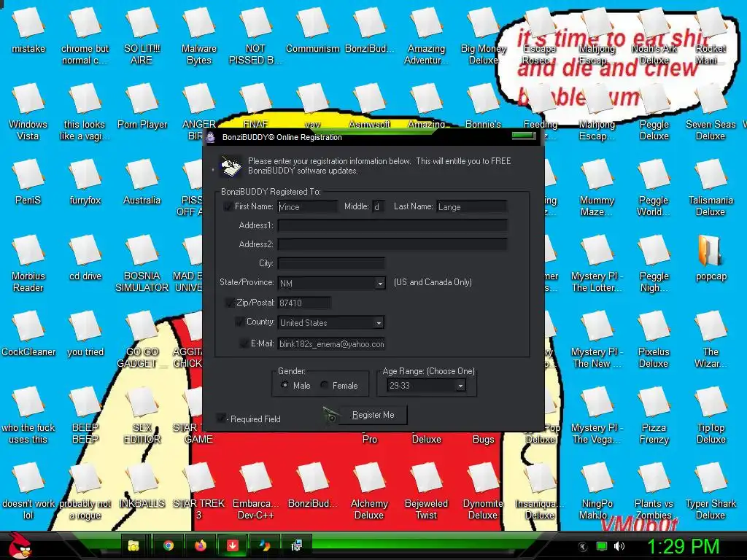
Task: Select the 'Alchemy Deluxe' desktop icon
Action: click(369, 491)
